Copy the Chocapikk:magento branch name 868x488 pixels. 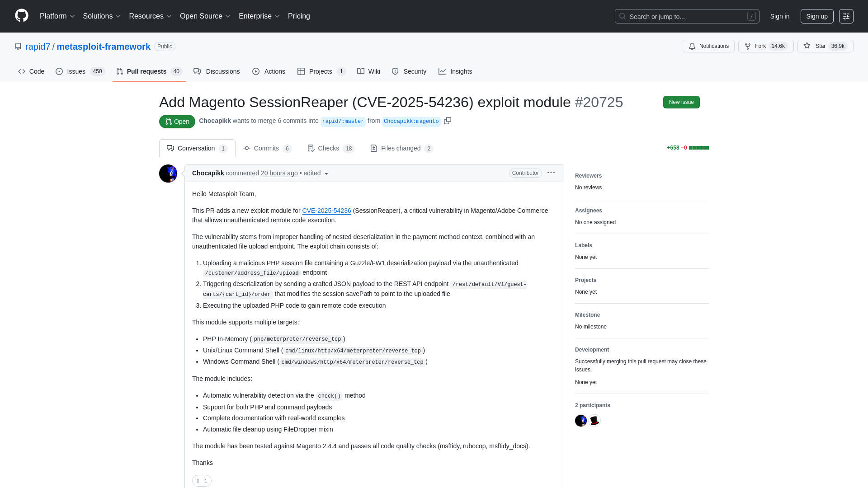448,121
